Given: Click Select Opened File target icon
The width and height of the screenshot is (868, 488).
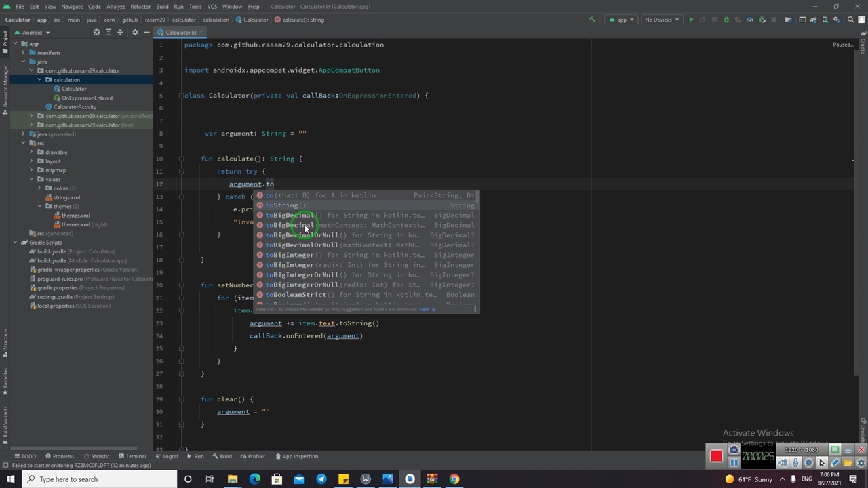Looking at the screenshot, I should pyautogui.click(x=96, y=33).
